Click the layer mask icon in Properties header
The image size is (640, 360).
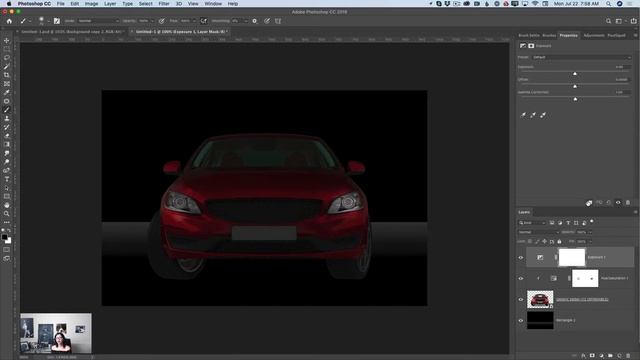tap(531, 46)
